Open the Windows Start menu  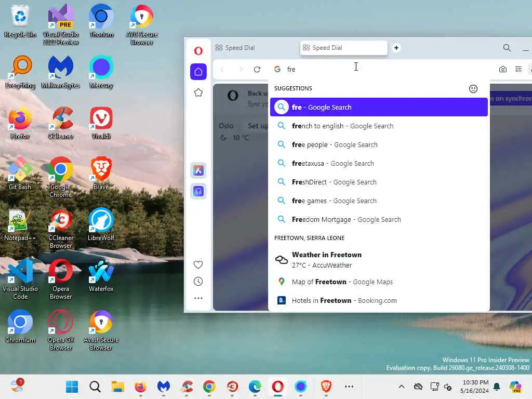72,387
